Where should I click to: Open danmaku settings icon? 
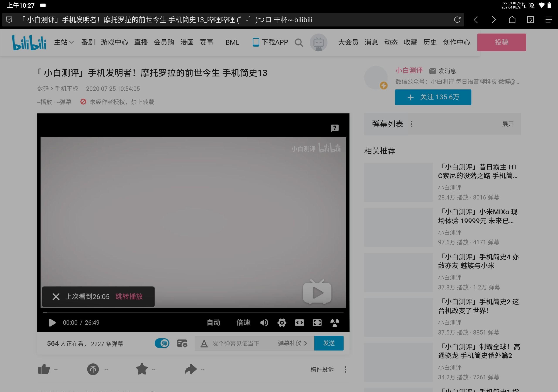click(x=182, y=343)
